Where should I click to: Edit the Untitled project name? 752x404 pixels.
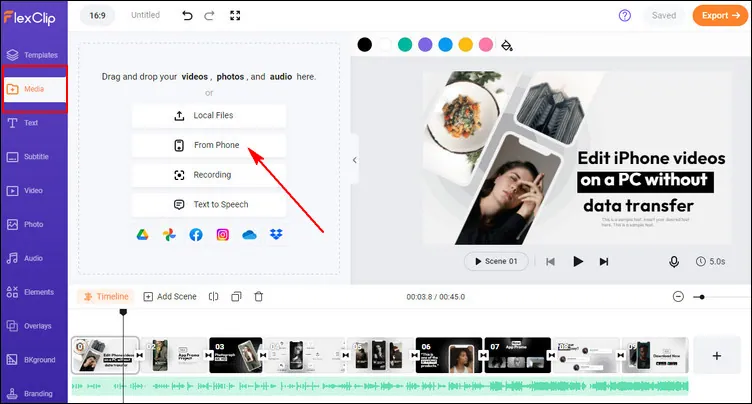click(145, 15)
